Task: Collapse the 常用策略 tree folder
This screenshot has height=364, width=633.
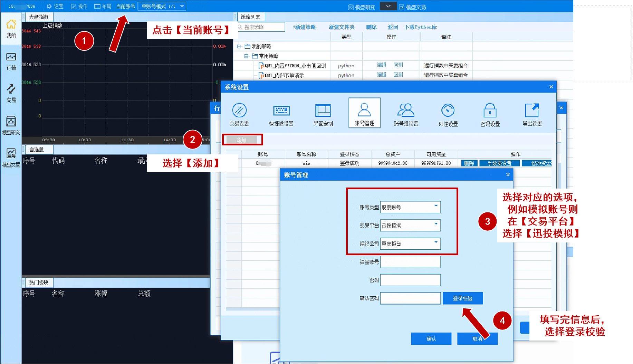Action: pos(246,56)
